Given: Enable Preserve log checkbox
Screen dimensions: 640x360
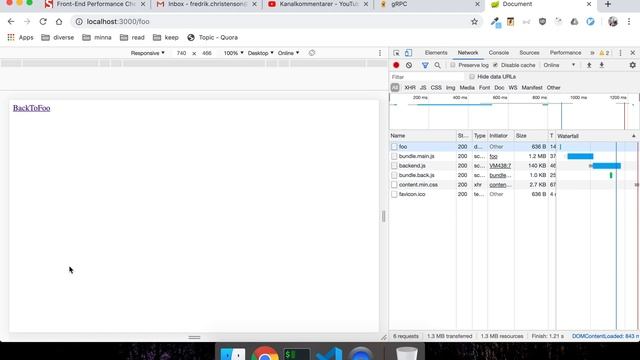Looking at the screenshot, I should point(453,65).
